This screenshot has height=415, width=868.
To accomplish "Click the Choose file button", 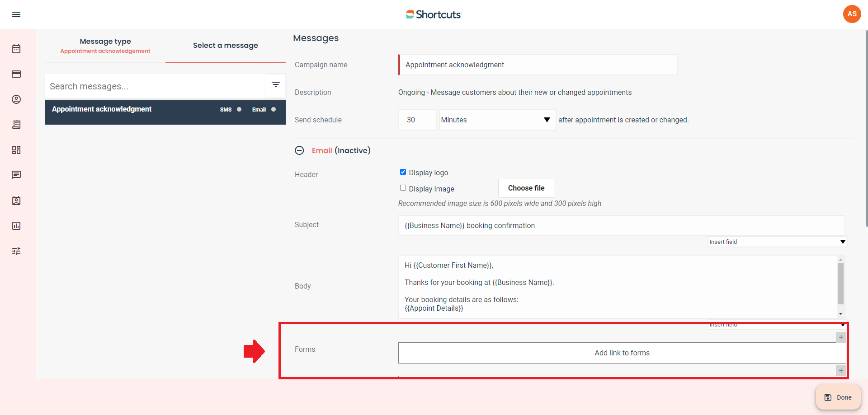I will tap(526, 188).
